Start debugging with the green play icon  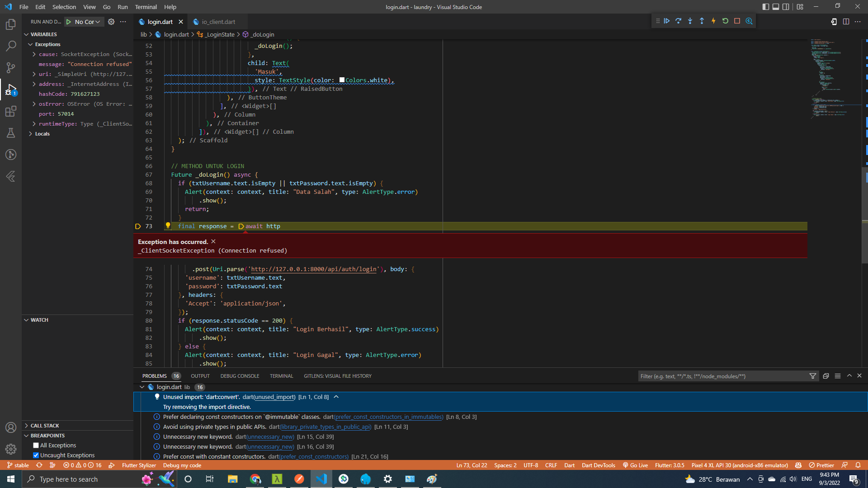[69, 22]
